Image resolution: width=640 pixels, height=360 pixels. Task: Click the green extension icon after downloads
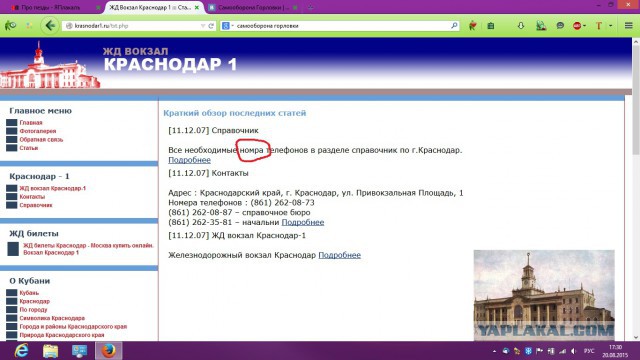541,26
